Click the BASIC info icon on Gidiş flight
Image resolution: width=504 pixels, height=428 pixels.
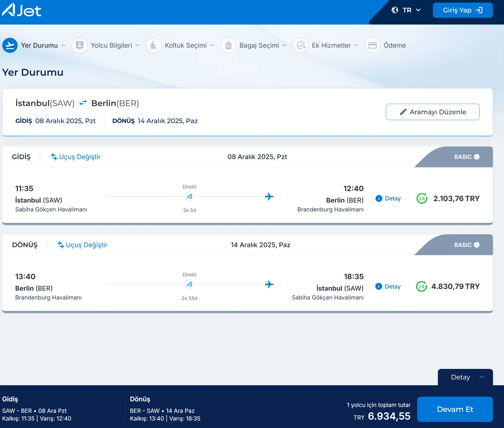(477, 157)
